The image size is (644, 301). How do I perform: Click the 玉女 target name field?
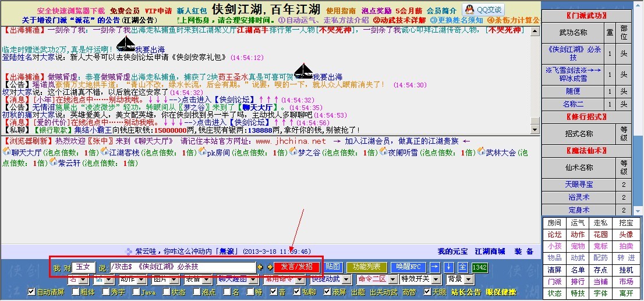[84, 267]
